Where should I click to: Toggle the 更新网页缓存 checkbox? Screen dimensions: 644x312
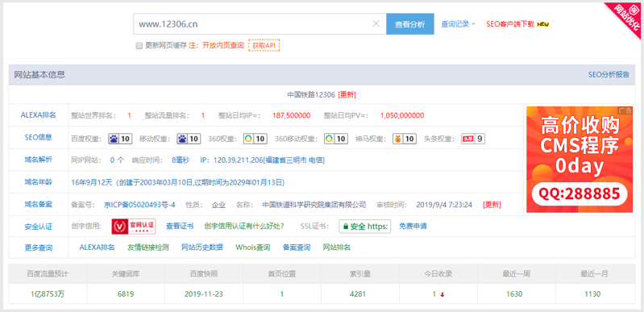click(x=139, y=46)
